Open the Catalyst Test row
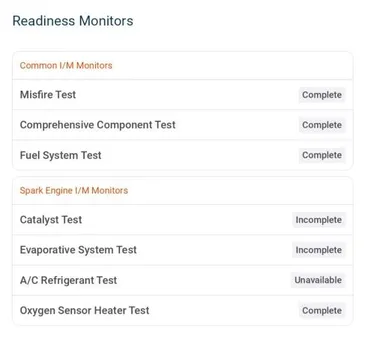 click(183, 220)
